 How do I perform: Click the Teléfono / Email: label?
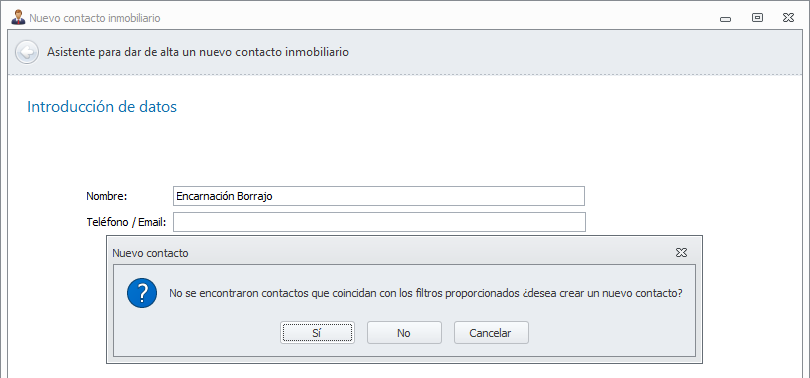coord(126,222)
